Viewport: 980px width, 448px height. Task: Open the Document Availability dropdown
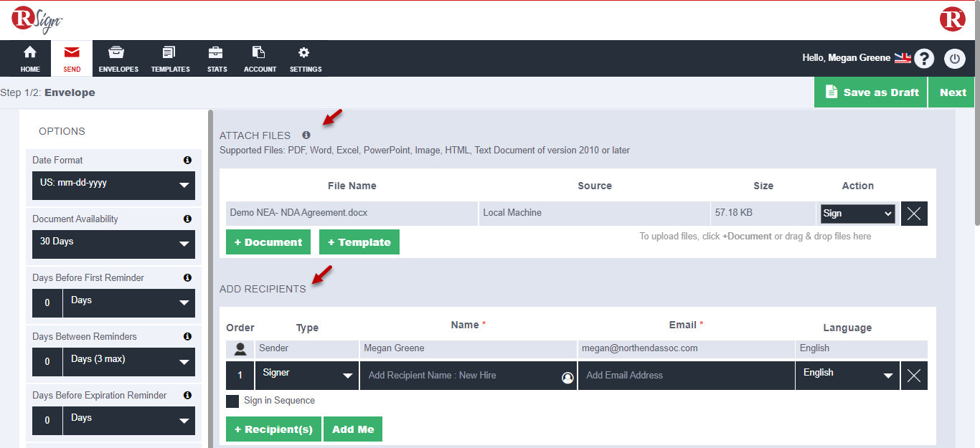click(113, 244)
